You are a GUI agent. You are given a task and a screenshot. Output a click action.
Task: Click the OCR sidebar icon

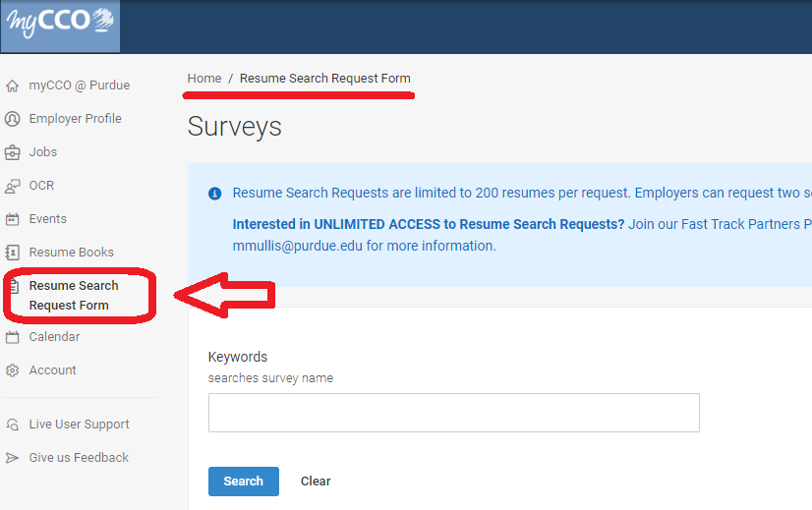point(13,186)
